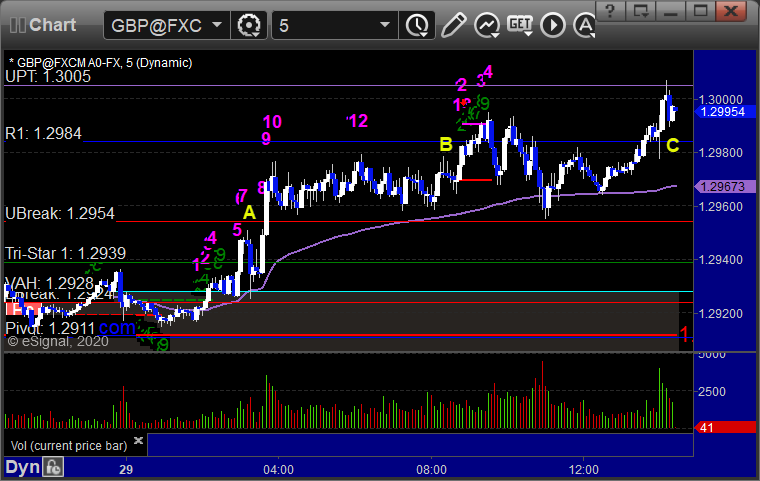Open the GET tools menu icon
The width and height of the screenshot is (760, 481).
[520, 25]
